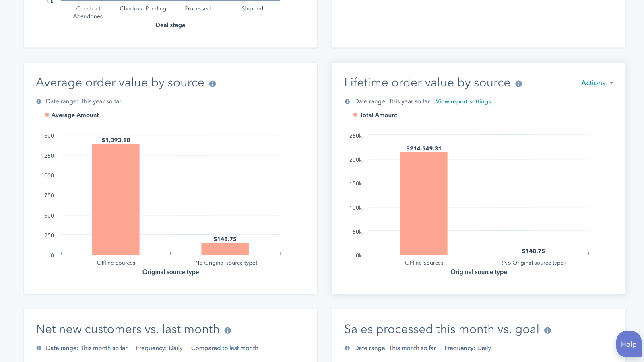Click the info icon near Sales processed date range
The height and width of the screenshot is (362, 644).
pos(347,348)
